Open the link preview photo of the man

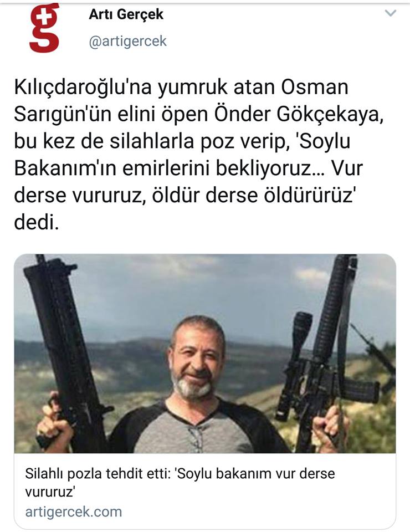(205, 354)
